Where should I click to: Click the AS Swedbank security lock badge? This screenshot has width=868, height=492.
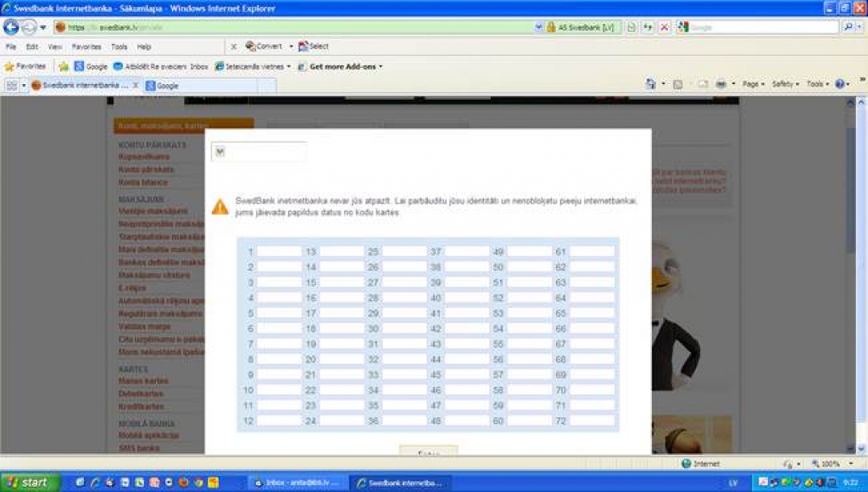tap(581, 27)
